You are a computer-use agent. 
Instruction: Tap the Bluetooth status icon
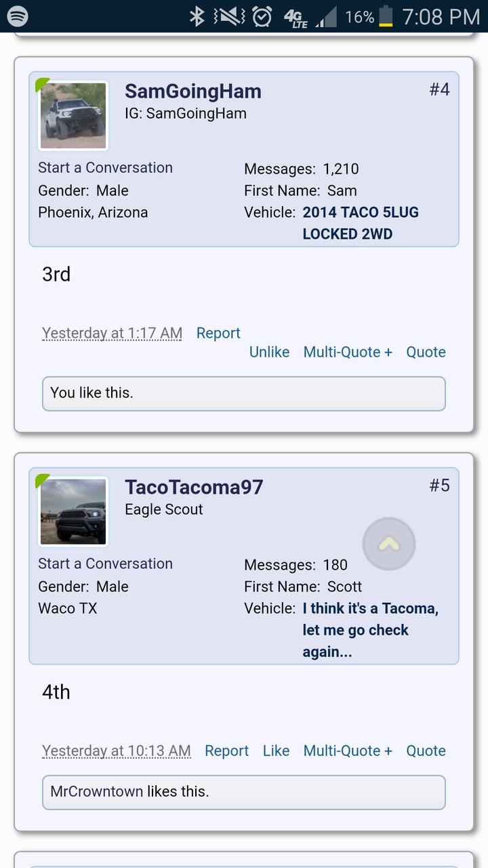coord(197,16)
